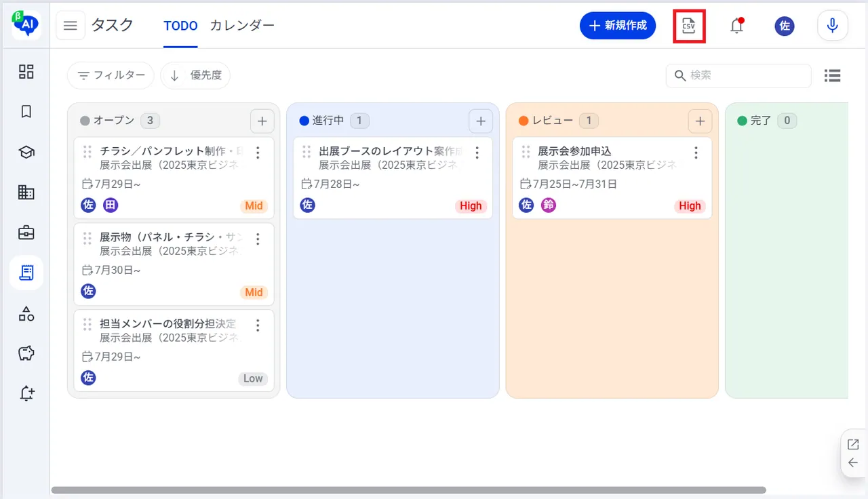The width and height of the screenshot is (868, 499).
Task: Open options menu for 担当メンバーの役割分担決定 card
Action: [x=258, y=325]
